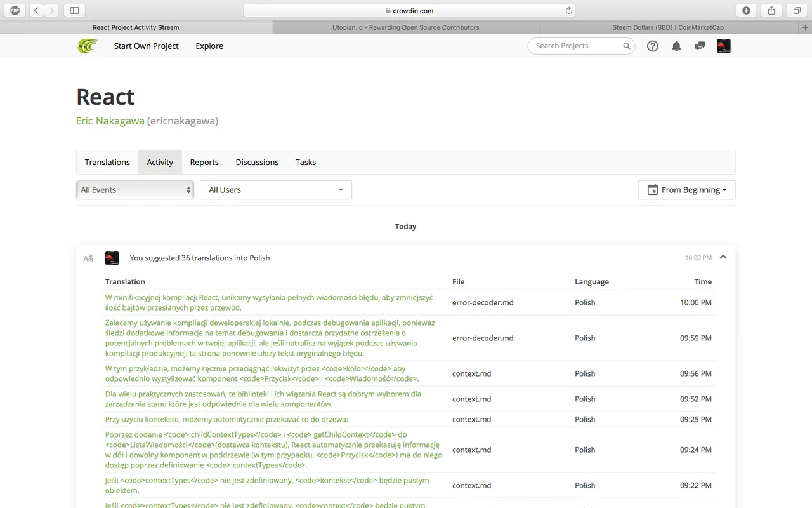Open translation 'Przy użyciu kontekstu'
Screen dimensions: 812x508
226,419
